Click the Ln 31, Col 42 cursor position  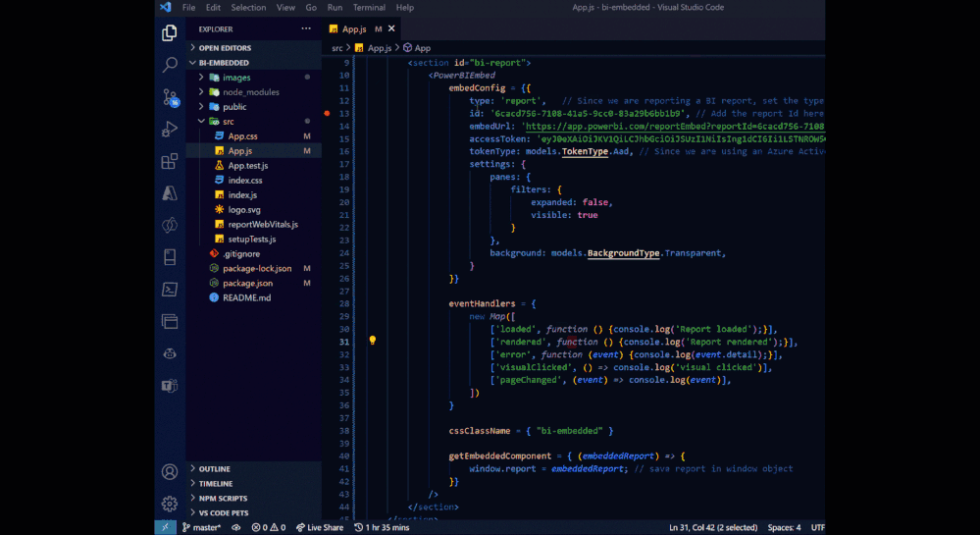click(x=713, y=527)
